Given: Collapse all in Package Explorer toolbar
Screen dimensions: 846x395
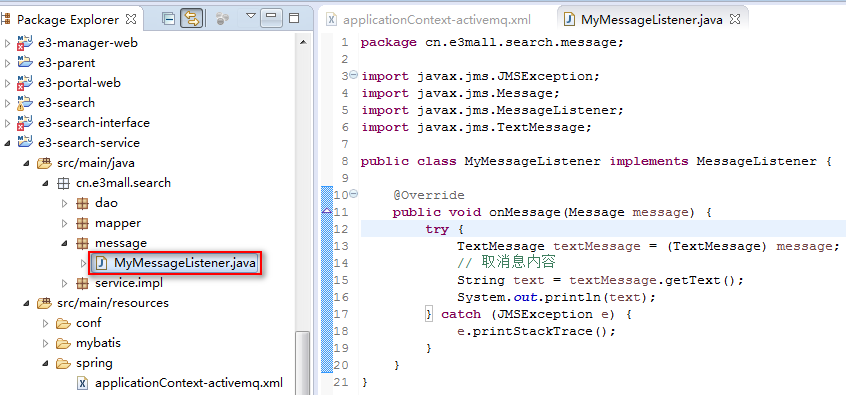Looking at the screenshot, I should pyautogui.click(x=169, y=19).
